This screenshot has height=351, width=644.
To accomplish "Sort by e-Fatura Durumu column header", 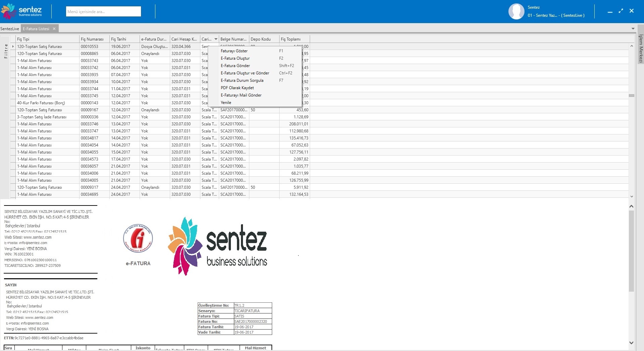I will tap(155, 39).
